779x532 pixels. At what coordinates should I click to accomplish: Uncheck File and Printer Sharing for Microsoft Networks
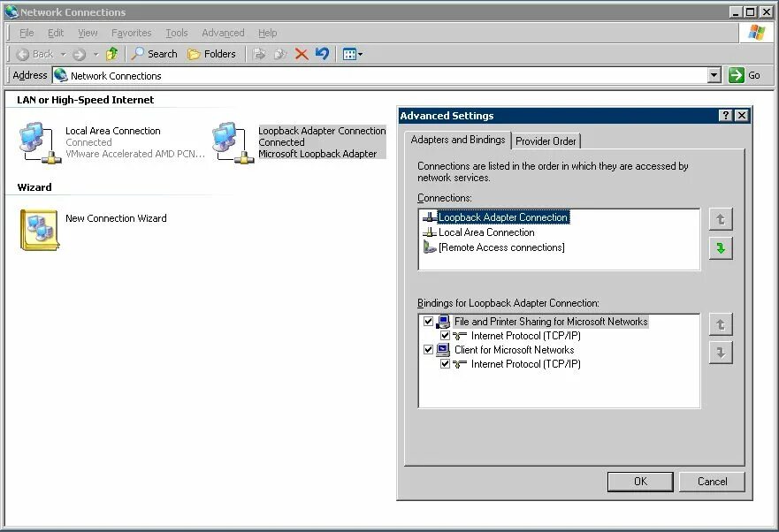pyautogui.click(x=428, y=322)
